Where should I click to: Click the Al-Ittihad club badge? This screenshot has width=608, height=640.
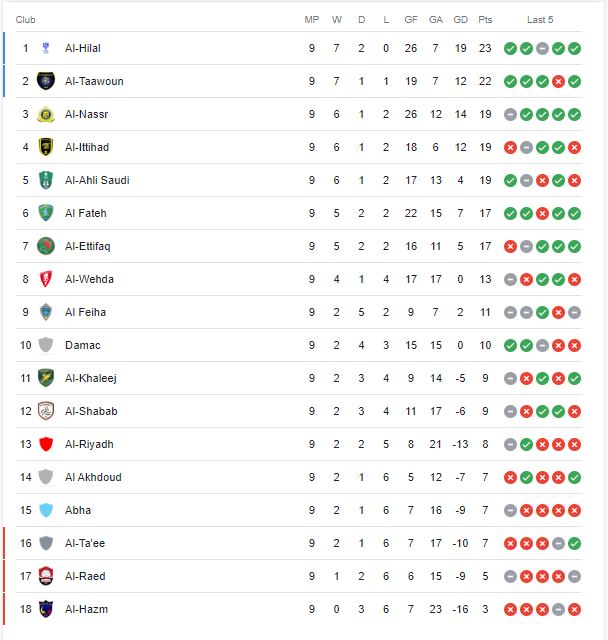[x=45, y=147]
